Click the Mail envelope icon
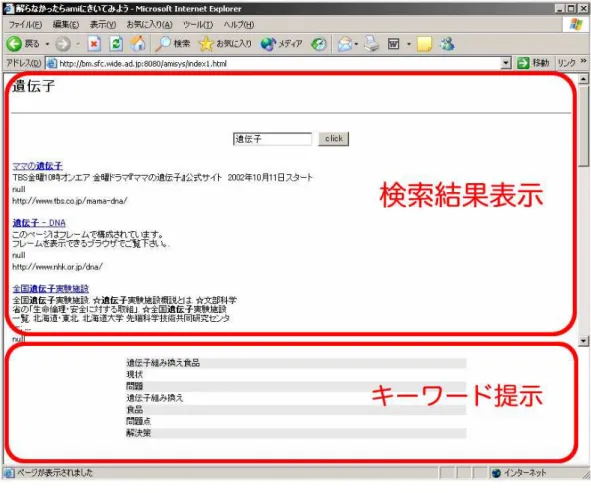This screenshot has height=493, width=591. point(345,44)
